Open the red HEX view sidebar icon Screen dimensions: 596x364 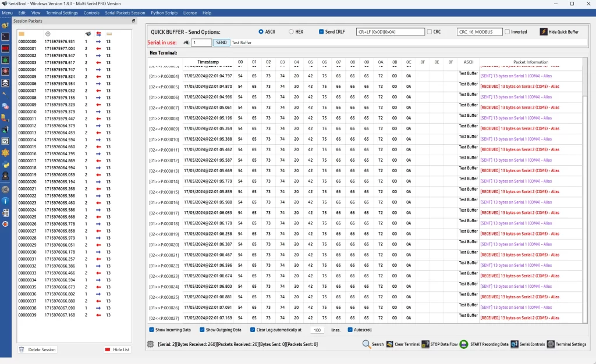(x=5, y=49)
